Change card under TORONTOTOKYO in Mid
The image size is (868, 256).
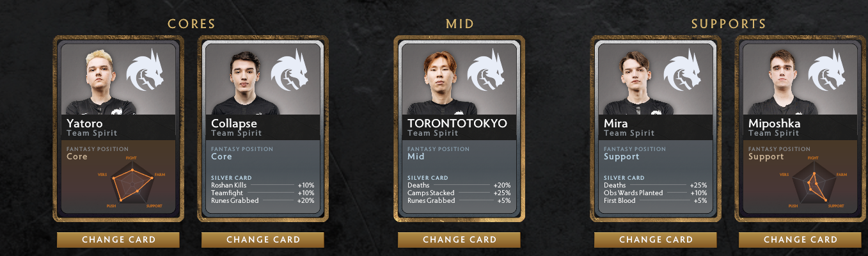(x=459, y=240)
